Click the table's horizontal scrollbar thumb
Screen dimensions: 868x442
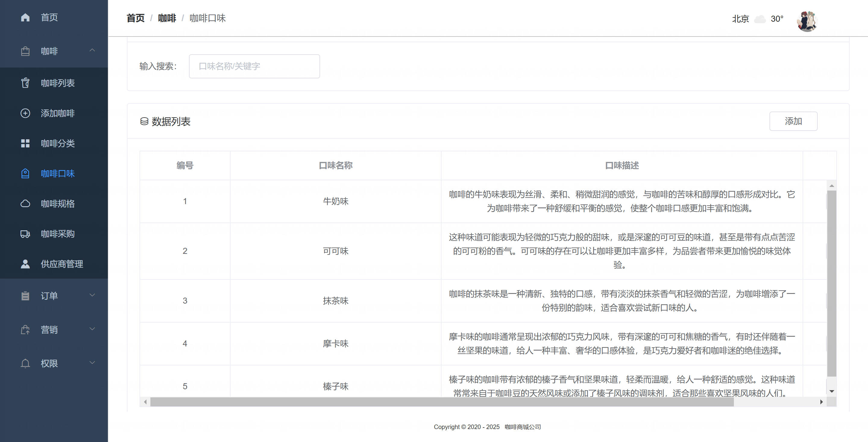[442, 402]
